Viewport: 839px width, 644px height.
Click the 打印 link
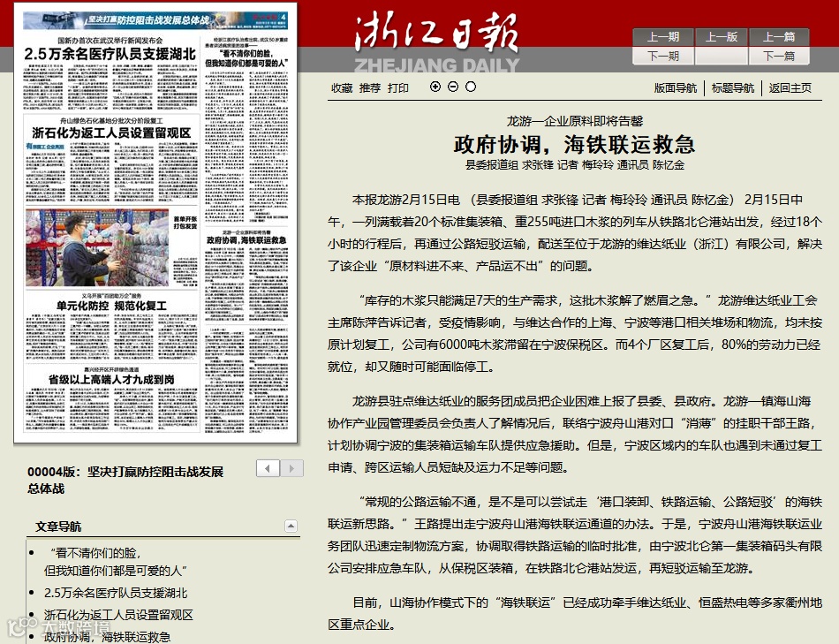click(398, 88)
